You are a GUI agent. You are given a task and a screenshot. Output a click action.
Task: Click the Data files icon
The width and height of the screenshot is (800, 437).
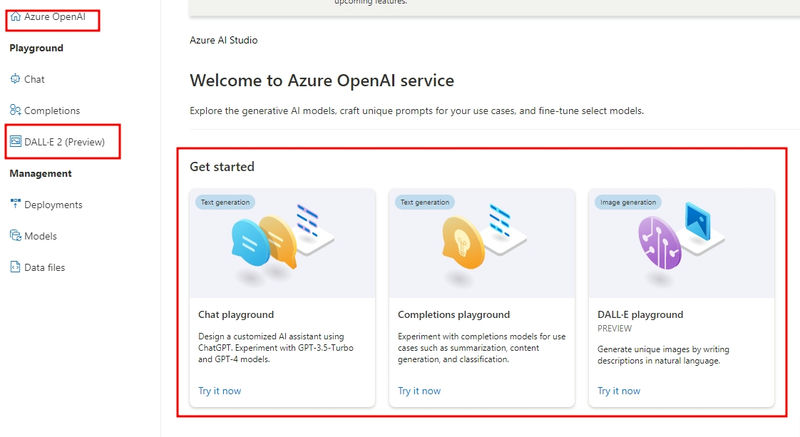pos(15,267)
